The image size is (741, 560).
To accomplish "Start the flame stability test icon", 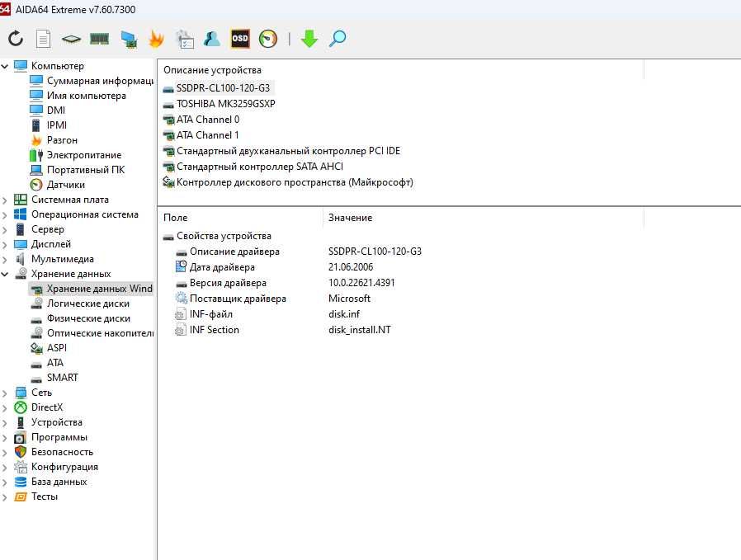I will coord(157,39).
